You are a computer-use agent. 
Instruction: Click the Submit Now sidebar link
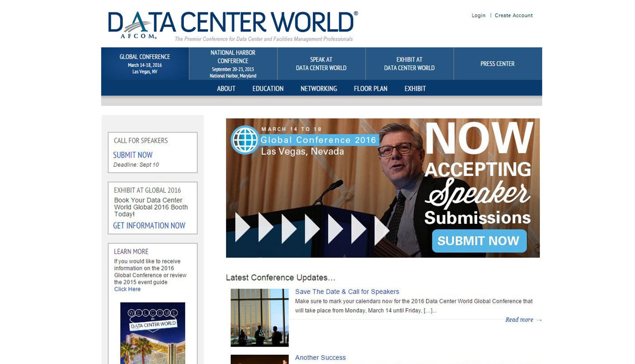pos(133,155)
